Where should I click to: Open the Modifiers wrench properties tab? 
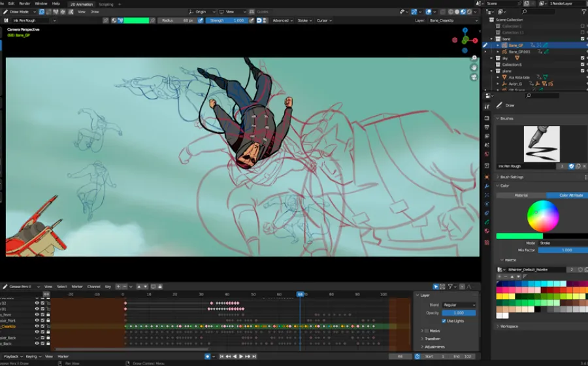(x=487, y=186)
